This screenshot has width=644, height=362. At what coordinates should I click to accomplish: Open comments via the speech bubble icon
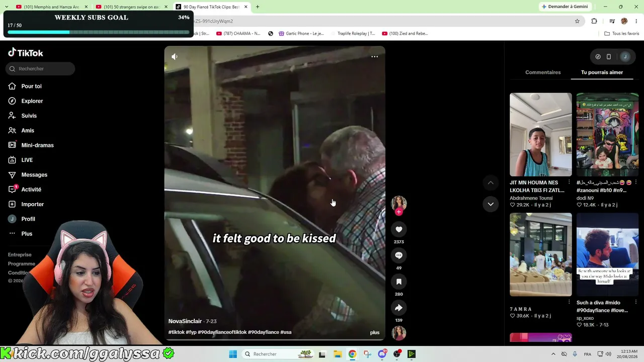coord(399,255)
